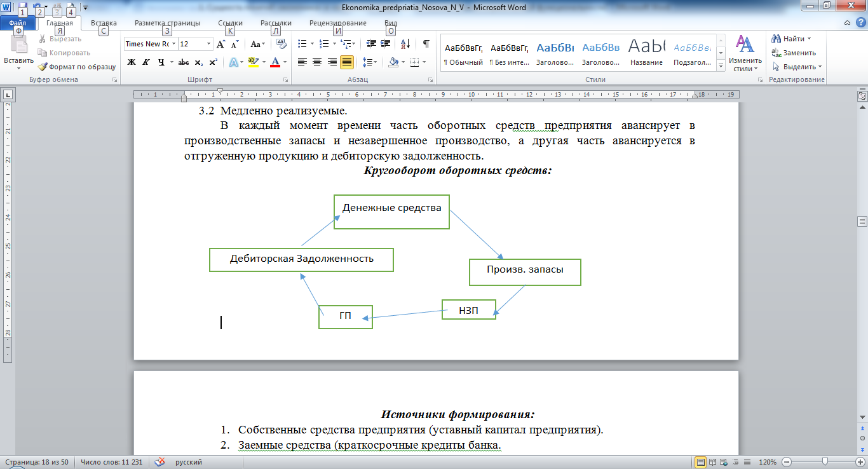Decrease font size with shrink font icon

coord(234,44)
